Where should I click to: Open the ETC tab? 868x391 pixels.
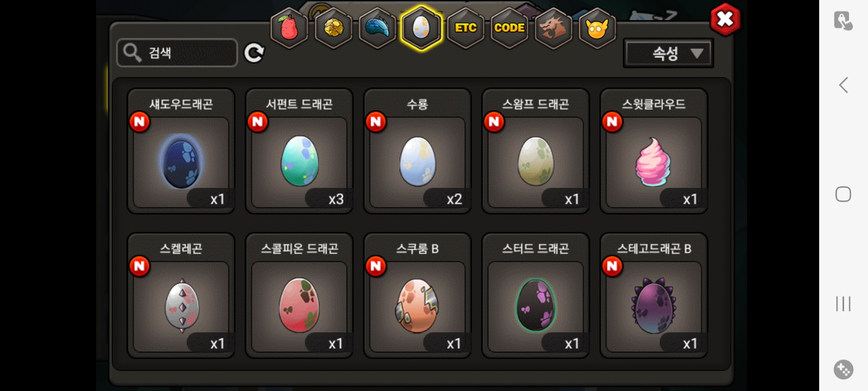click(x=465, y=28)
